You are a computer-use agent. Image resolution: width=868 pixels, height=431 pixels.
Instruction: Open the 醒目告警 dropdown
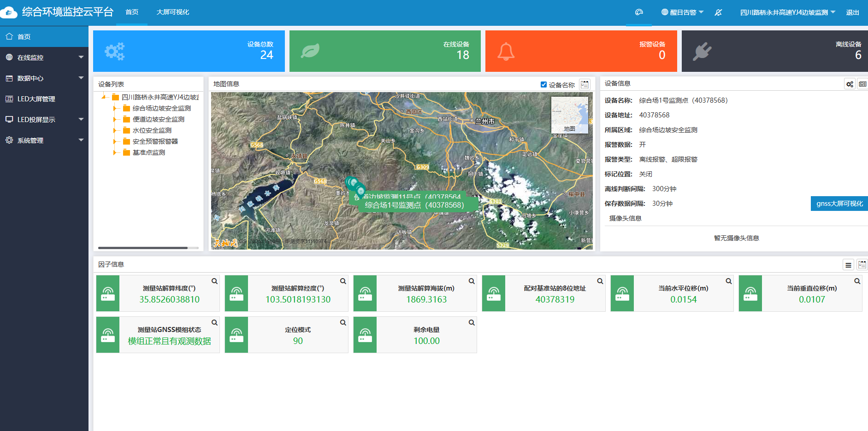point(682,12)
